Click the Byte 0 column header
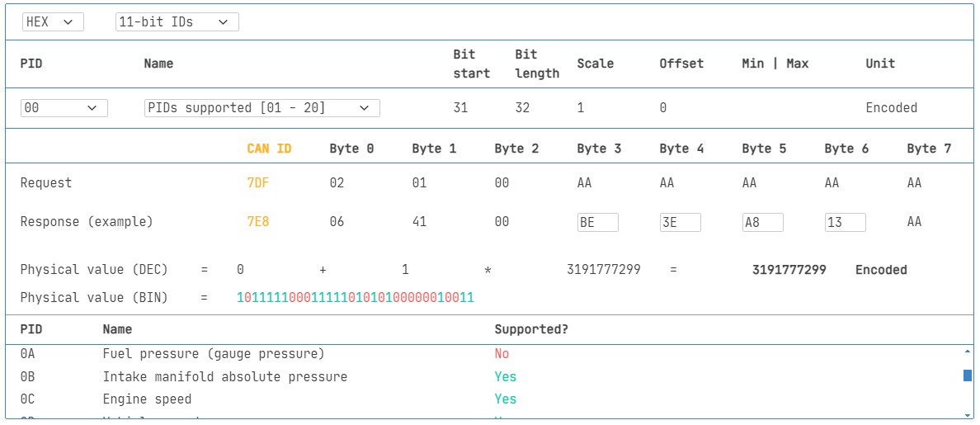Image resolution: width=980 pixels, height=425 pixels. (352, 149)
